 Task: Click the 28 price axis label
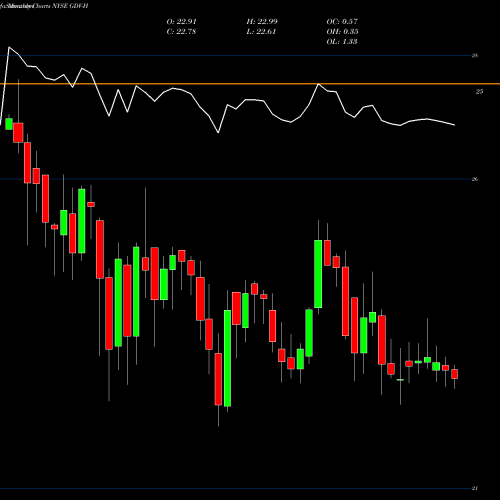click(x=475, y=56)
